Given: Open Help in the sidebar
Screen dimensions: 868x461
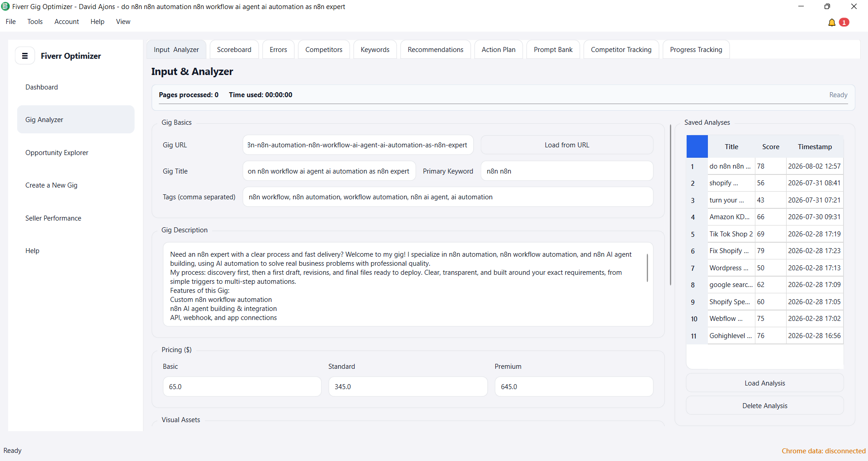Looking at the screenshot, I should coord(76,251).
